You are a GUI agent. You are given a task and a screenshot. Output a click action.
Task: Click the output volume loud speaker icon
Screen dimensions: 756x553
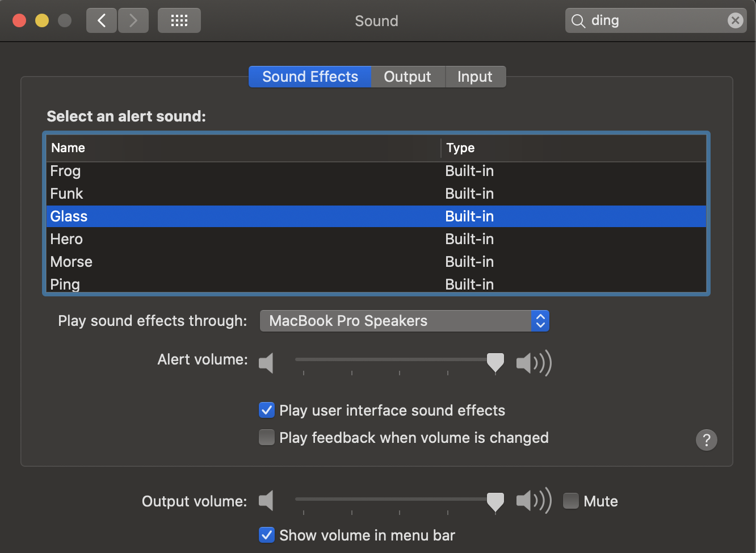(x=534, y=501)
